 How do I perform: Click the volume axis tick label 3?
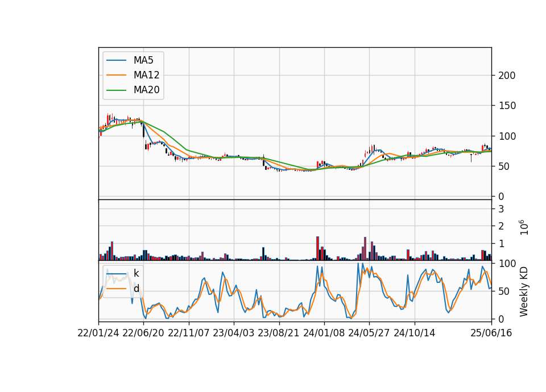tap(501, 209)
